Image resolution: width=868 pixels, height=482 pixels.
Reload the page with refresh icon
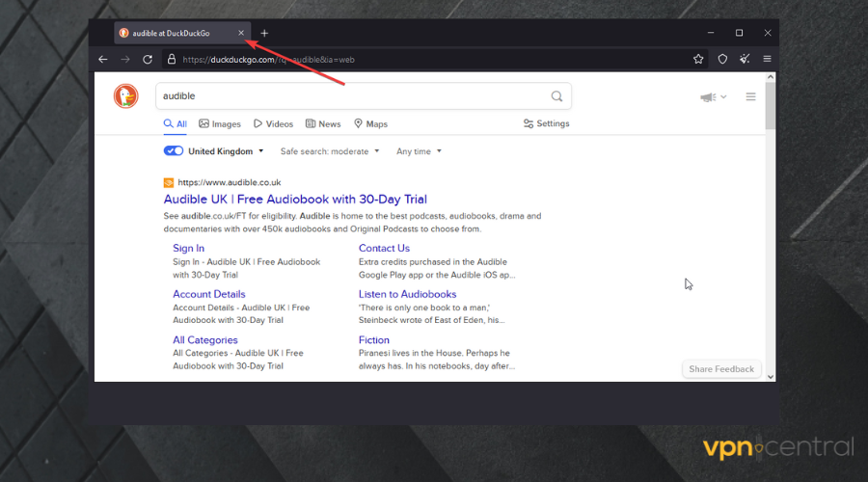click(x=148, y=59)
